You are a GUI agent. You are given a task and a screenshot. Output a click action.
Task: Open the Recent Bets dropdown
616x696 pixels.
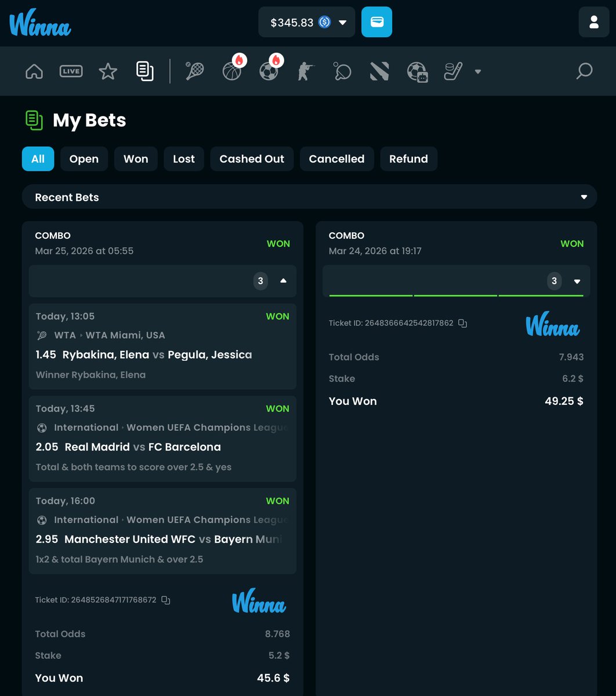coord(309,197)
